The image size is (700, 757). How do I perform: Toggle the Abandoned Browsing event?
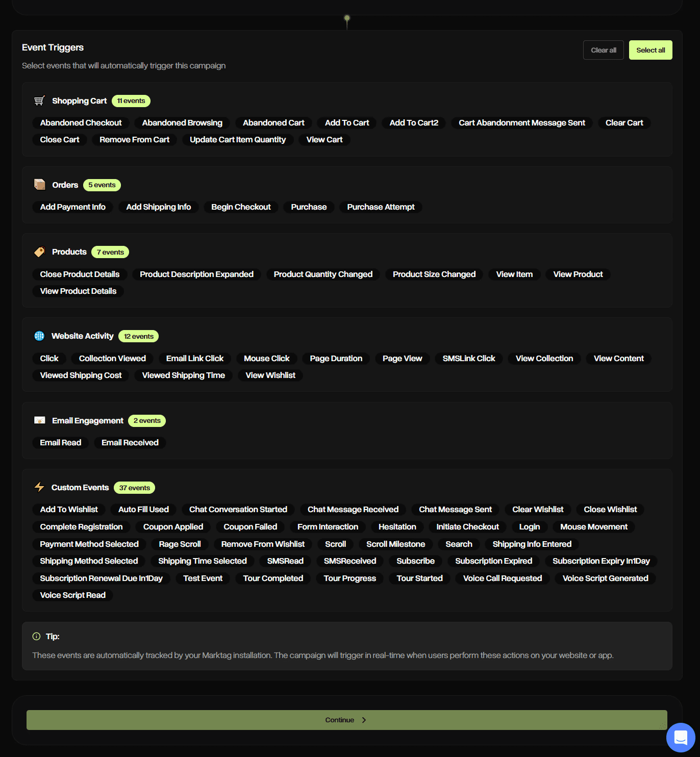click(182, 123)
